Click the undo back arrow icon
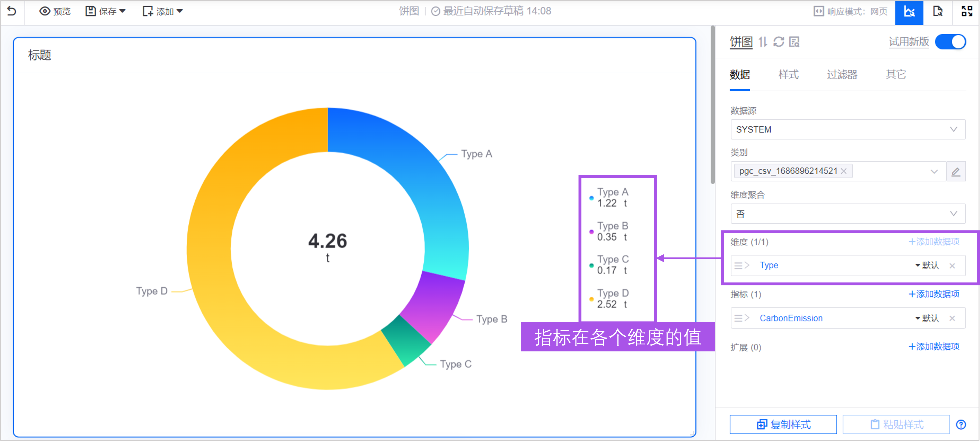Image resolution: width=980 pixels, height=441 pixels. [x=12, y=11]
